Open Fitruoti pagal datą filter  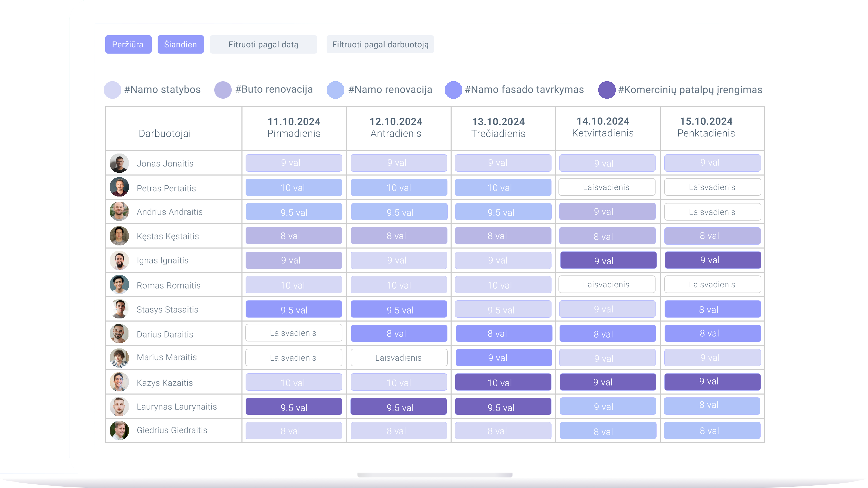pyautogui.click(x=263, y=45)
